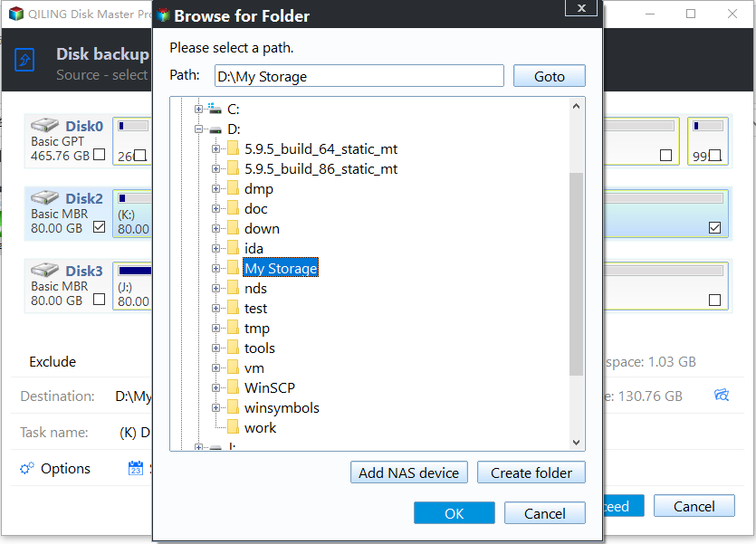Expand the 5.9.5_build_64_static_mt folder
This screenshot has height=544, width=756.
pyautogui.click(x=215, y=148)
